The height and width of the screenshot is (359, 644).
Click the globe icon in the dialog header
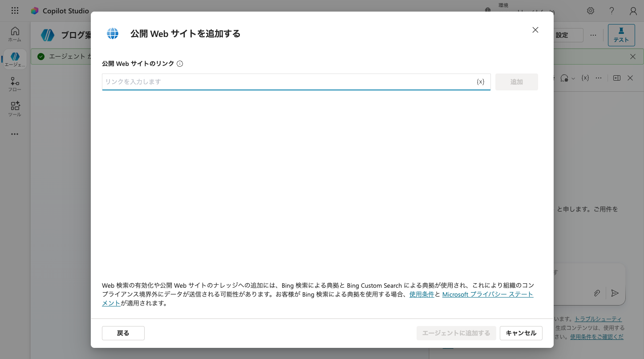[113, 33]
